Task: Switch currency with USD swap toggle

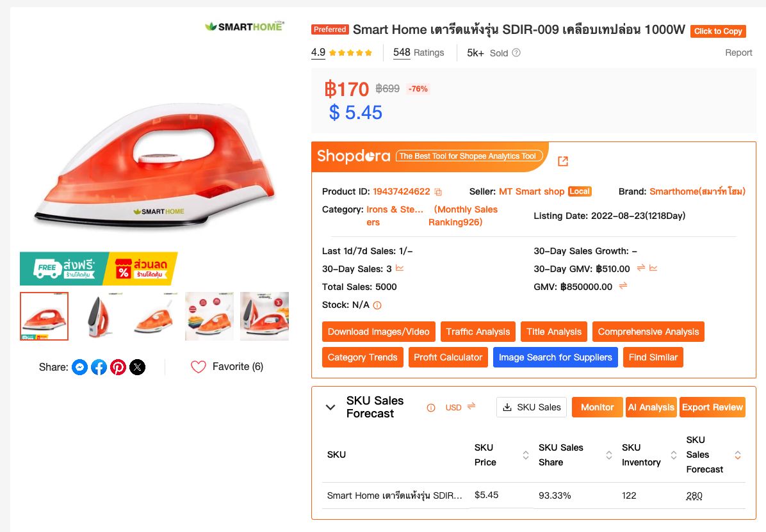Action: point(471,407)
